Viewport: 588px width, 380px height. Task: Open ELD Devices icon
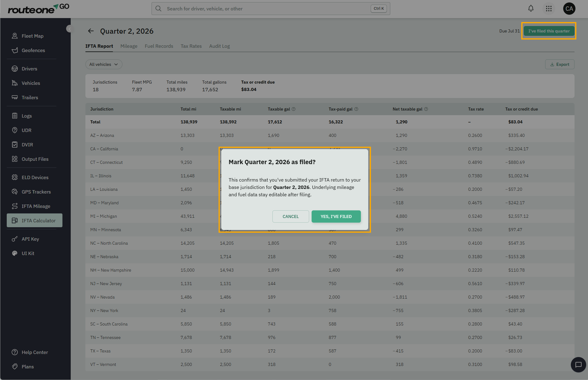[x=15, y=177]
